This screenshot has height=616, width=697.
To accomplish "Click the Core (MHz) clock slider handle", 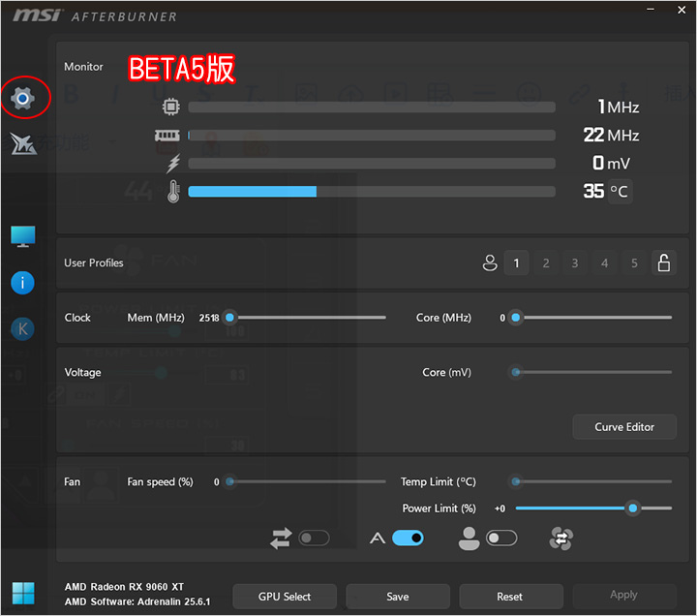I will tap(516, 318).
